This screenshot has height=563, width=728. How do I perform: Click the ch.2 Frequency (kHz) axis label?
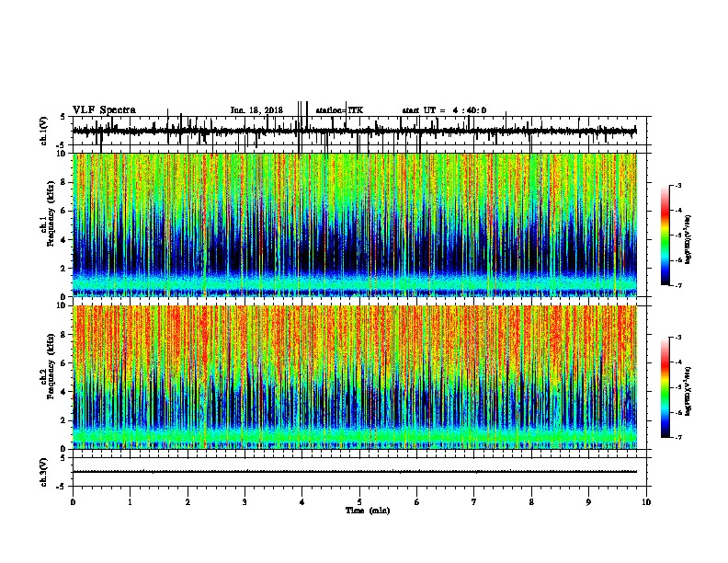click(48, 366)
